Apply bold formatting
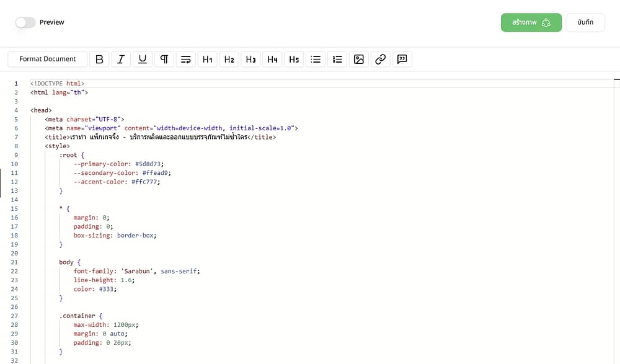620x364 pixels. (99, 59)
